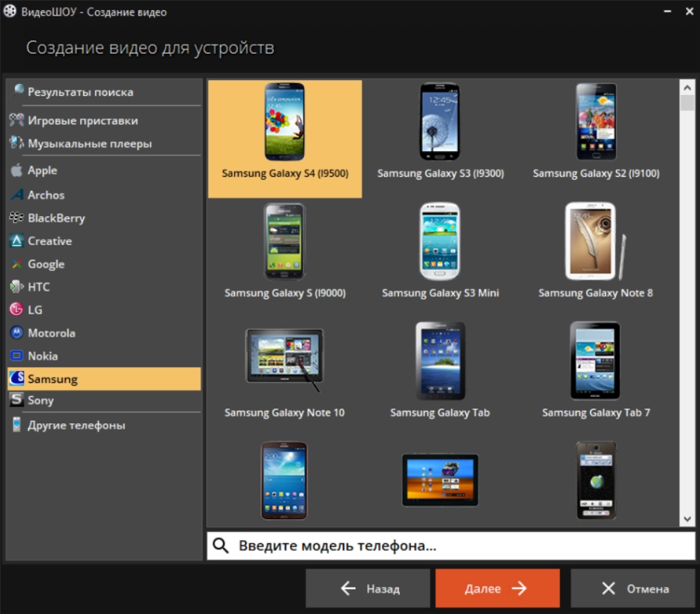This screenshot has width=700, height=614.
Task: Click the LG logo icon
Action: [16, 310]
